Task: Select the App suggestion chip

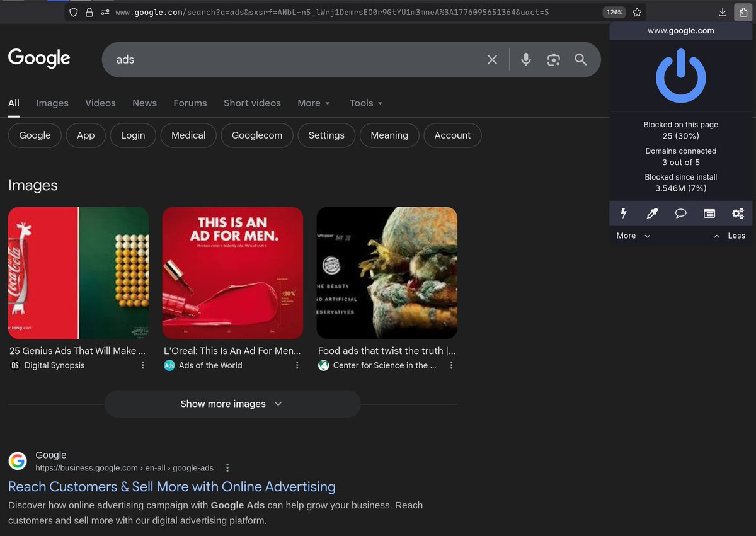Action: [86, 135]
